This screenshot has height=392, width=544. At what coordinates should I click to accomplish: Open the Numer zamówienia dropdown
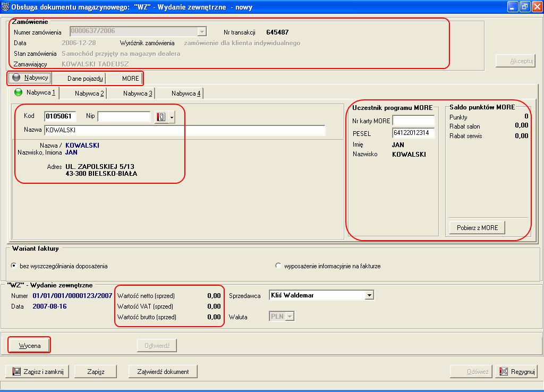202,32
